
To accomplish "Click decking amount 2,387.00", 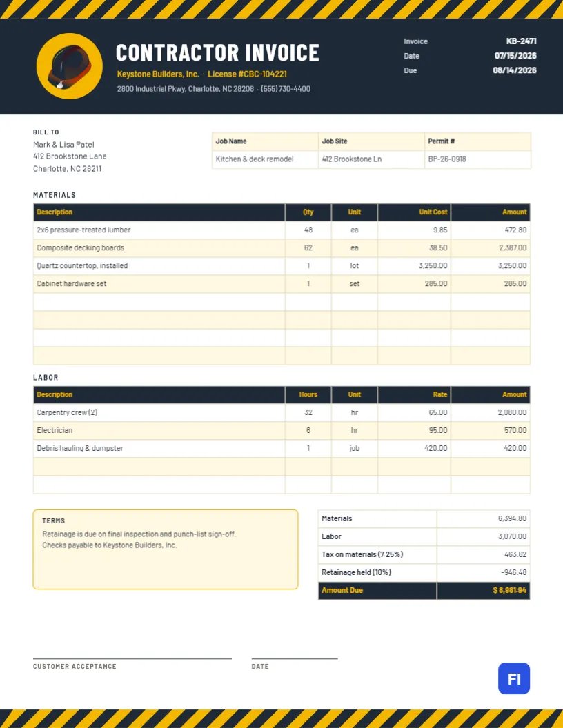I will [513, 248].
